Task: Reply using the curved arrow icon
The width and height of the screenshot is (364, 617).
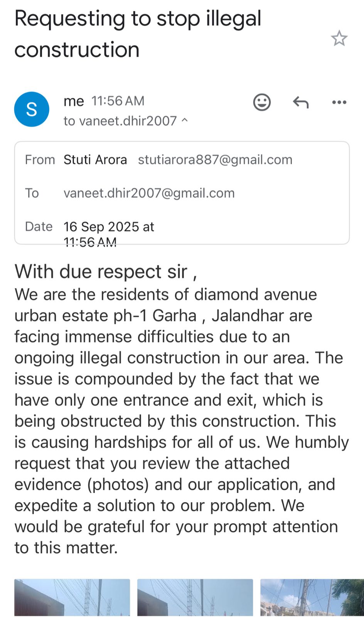Action: (301, 102)
